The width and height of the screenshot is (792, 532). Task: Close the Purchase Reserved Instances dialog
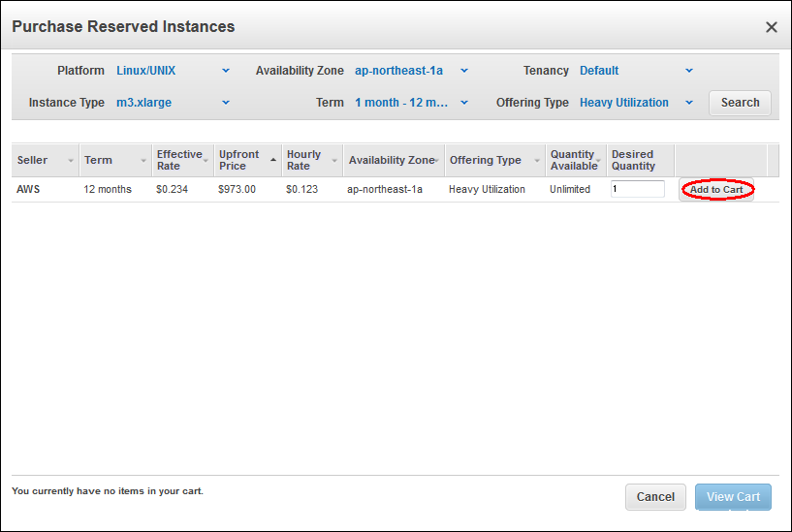tap(772, 27)
